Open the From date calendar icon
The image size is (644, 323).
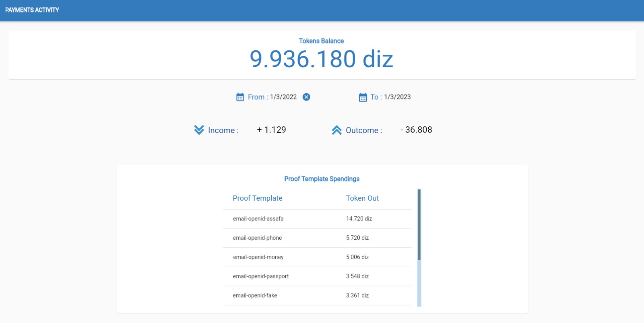(240, 97)
